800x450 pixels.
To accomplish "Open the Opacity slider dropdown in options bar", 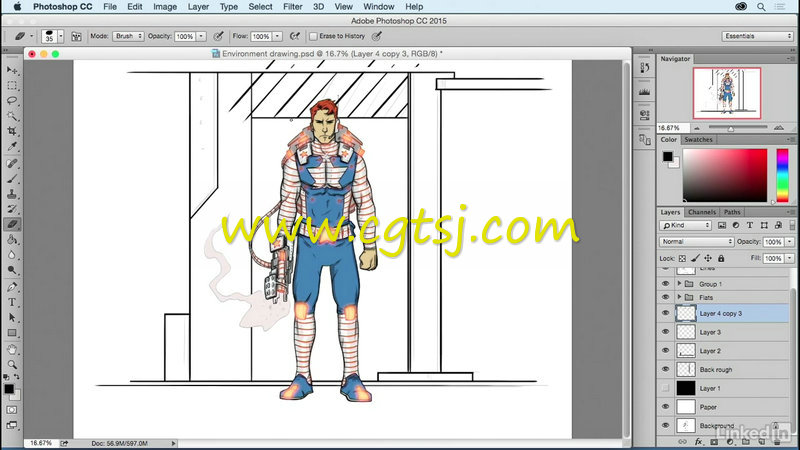I will click(x=201, y=36).
